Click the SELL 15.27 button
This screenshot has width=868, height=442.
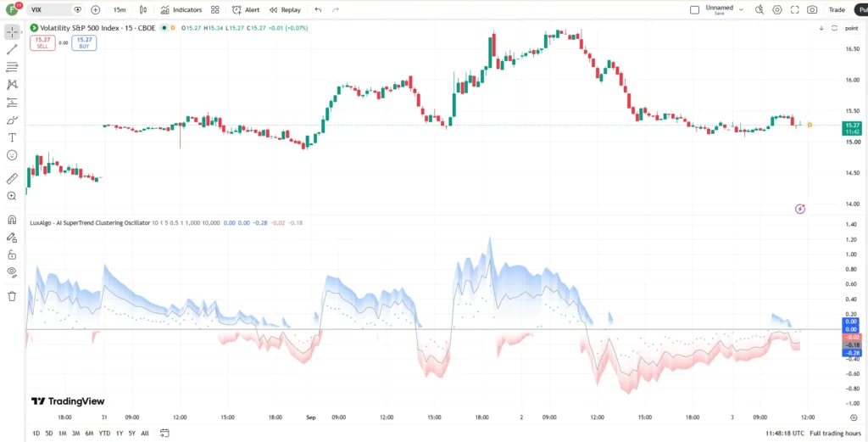coord(42,43)
